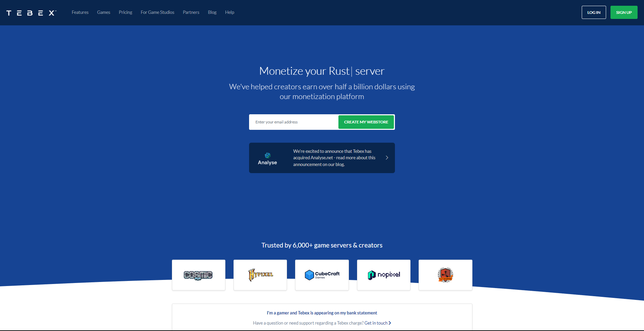The width and height of the screenshot is (644, 331).
Task: Open the For Game Studios menu
Action: [x=157, y=12]
